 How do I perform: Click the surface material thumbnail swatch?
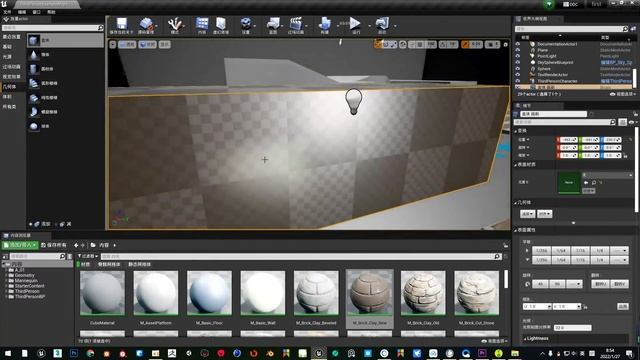569,182
